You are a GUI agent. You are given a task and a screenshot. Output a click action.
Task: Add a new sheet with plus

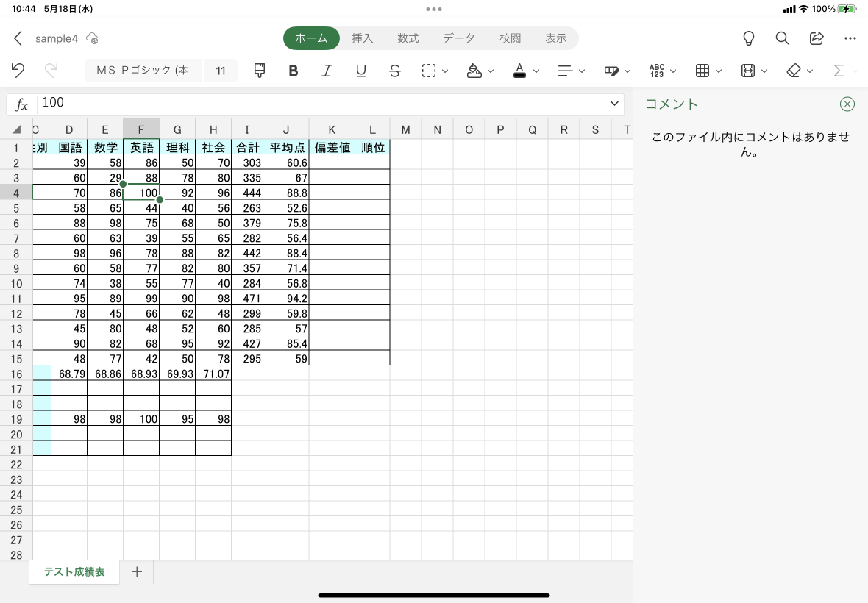point(137,571)
